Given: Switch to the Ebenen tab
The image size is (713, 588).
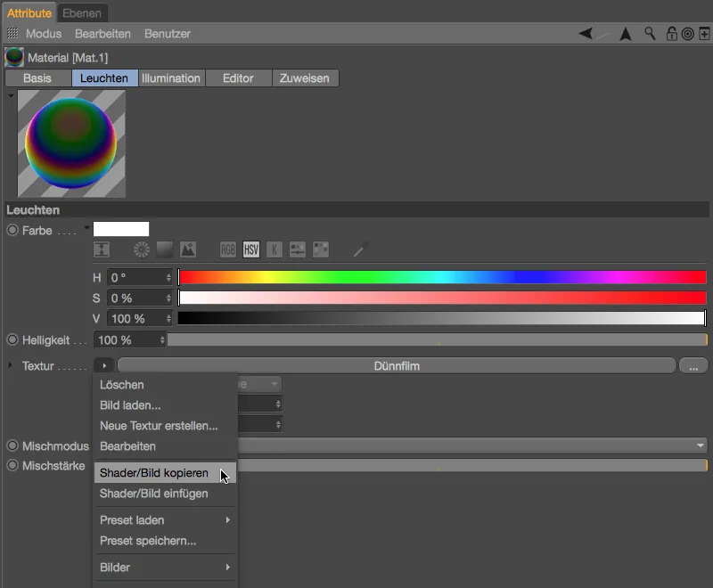Looking at the screenshot, I should pyautogui.click(x=82, y=12).
